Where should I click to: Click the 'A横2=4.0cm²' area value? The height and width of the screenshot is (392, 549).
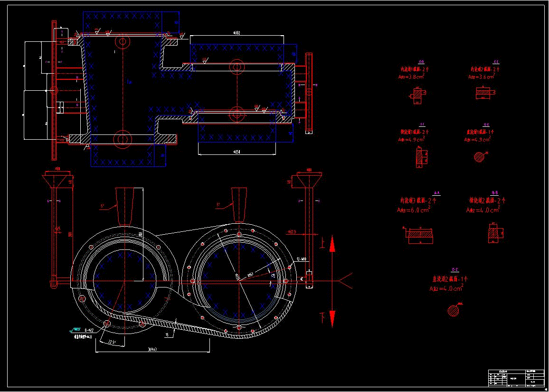483,210
